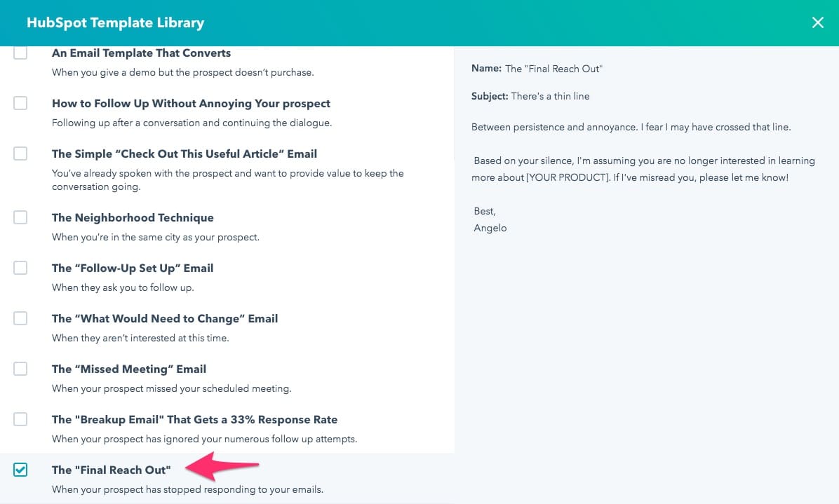View "The What Would Need to Change Email"
The image size is (839, 504).
point(165,318)
